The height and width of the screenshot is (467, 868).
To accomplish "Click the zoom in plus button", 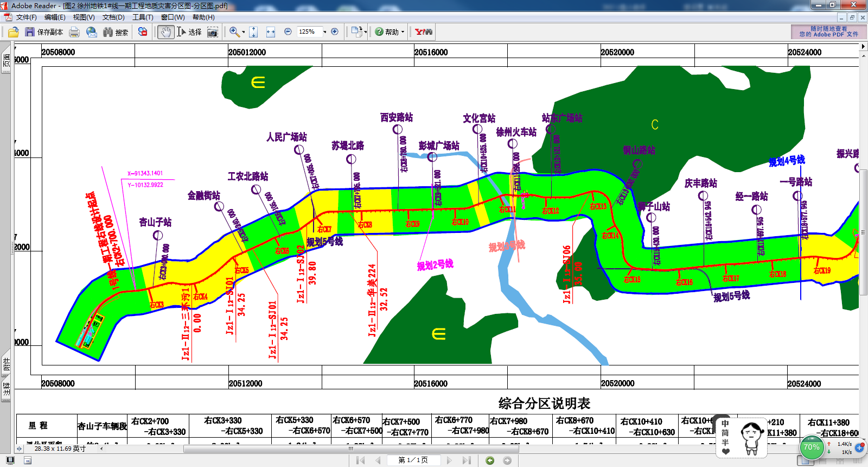I will point(335,32).
